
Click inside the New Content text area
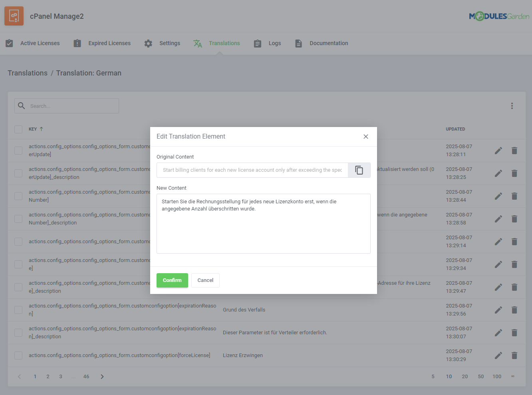point(264,224)
